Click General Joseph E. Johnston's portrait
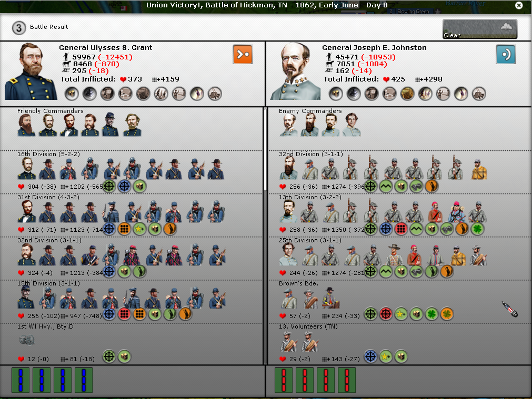The image size is (532, 399). pos(295,71)
